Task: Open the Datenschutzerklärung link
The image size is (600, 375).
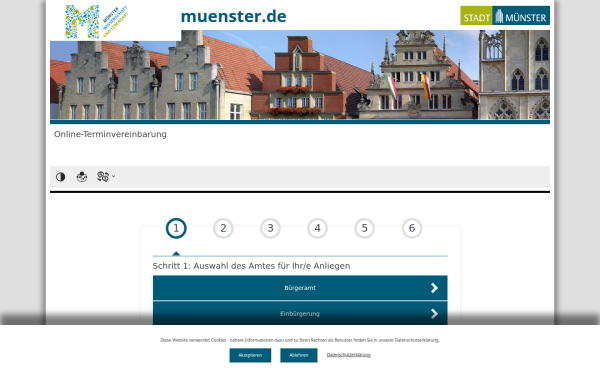Action: click(x=349, y=355)
